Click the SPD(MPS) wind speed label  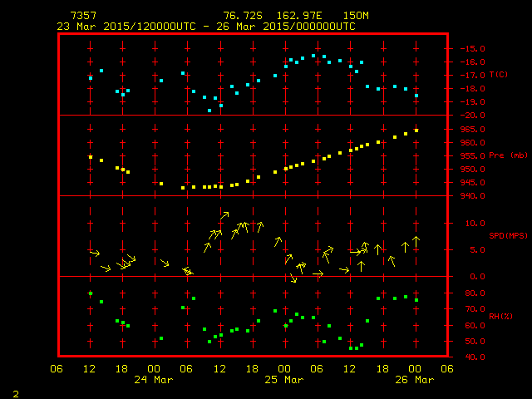[508, 236]
